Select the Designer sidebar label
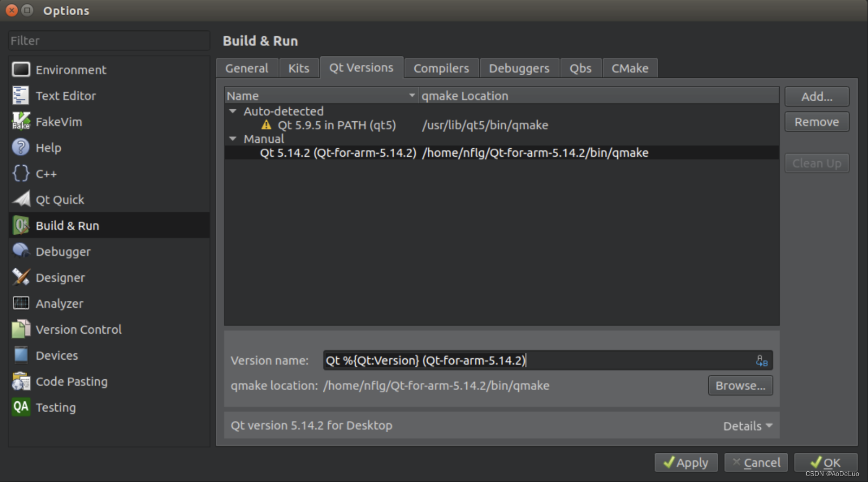The height and width of the screenshot is (482, 868). click(x=60, y=278)
